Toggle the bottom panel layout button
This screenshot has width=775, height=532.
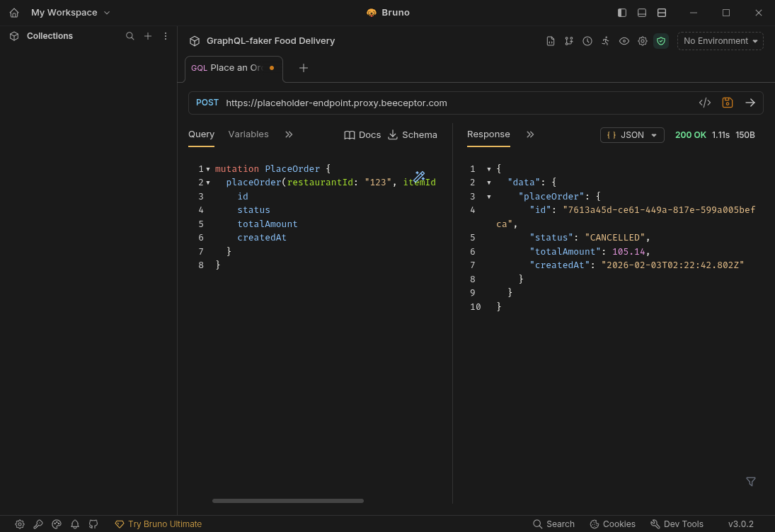[642, 13]
